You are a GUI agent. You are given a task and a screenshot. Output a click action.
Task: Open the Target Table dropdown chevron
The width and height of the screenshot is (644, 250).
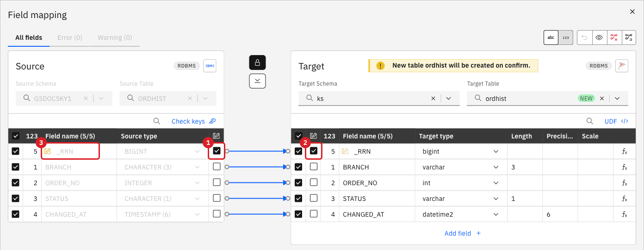point(617,99)
